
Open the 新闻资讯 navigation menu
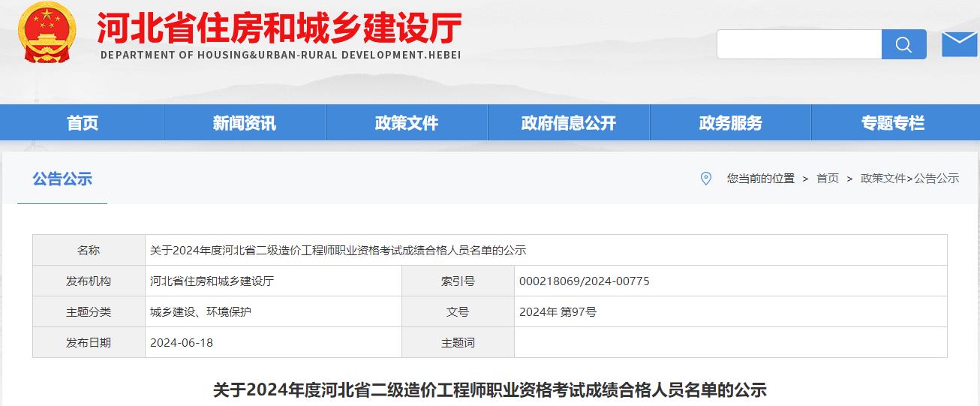[x=244, y=123]
